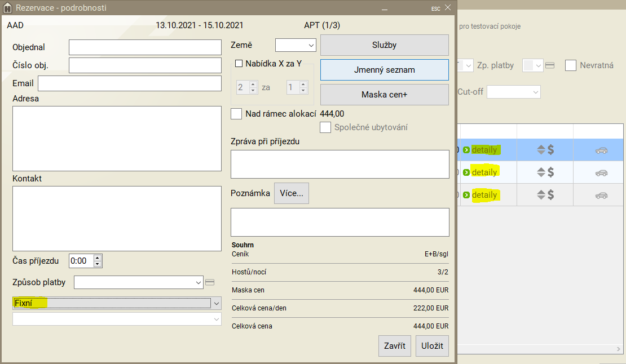Screen dimensions: 626x364
Task: Click the dollar icon in the second table row
Action: pos(550,172)
